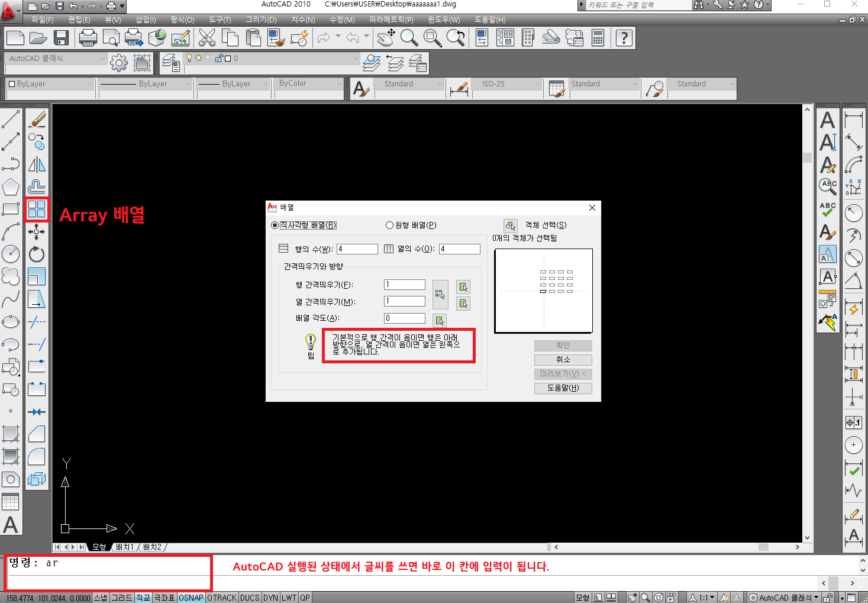Screen dimensions: 868x603
Task: Select the Rotate modify tool
Action: (x=37, y=254)
